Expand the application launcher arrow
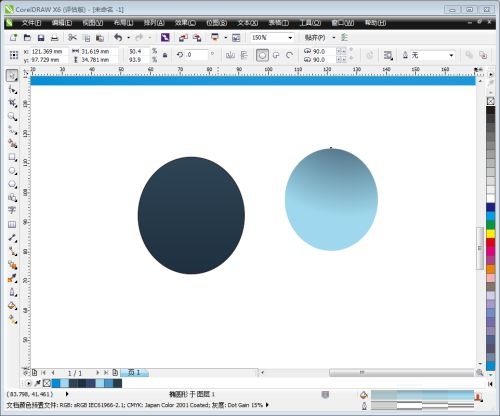The width and height of the screenshot is (500, 416). (225, 38)
